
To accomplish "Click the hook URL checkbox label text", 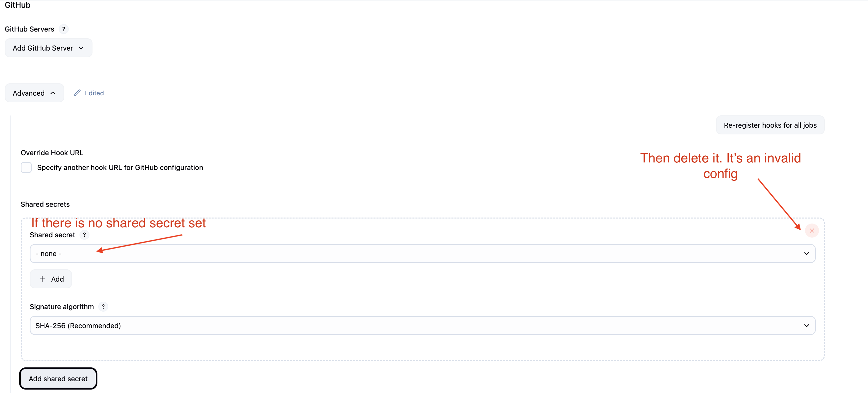I will (120, 168).
